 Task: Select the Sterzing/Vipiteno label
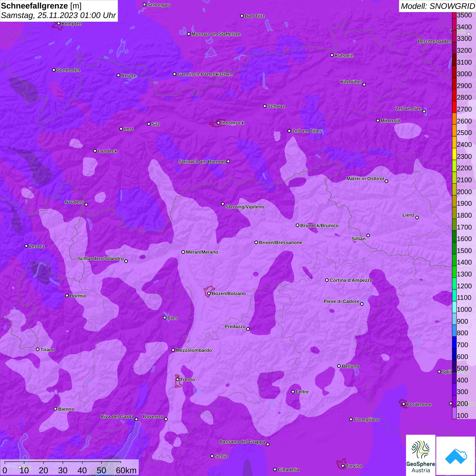245,207
